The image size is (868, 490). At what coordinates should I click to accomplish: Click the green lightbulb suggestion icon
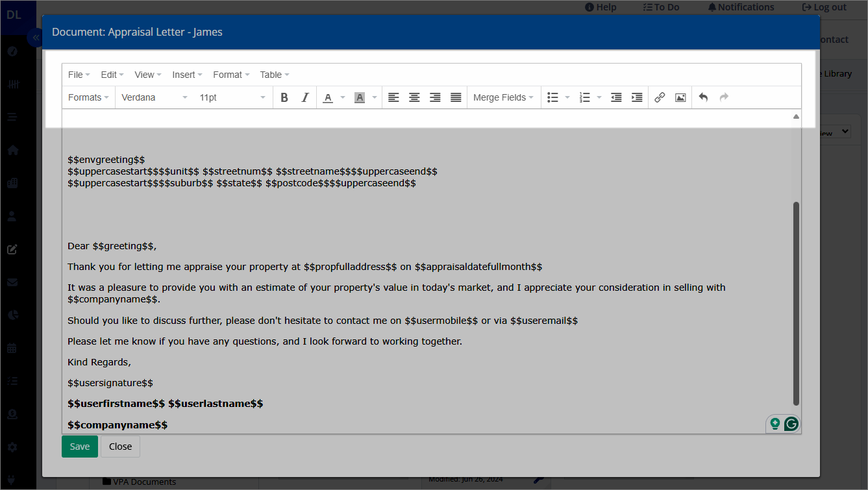pos(775,424)
